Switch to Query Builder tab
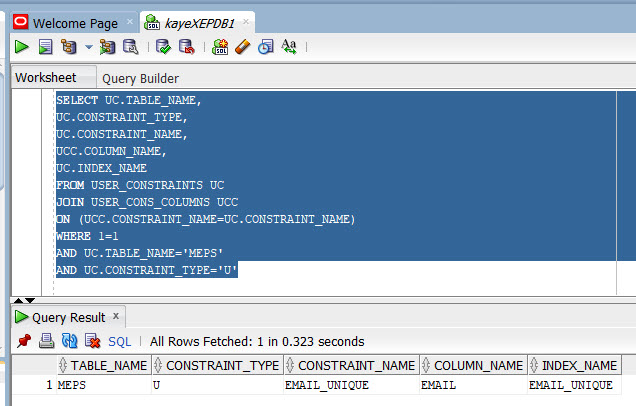636x406 pixels. [x=140, y=78]
